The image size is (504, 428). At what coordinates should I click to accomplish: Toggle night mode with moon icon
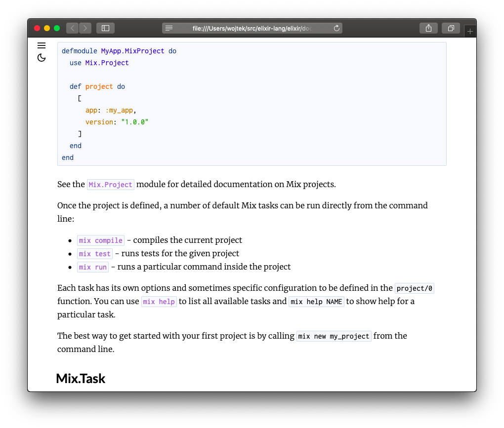[x=42, y=58]
